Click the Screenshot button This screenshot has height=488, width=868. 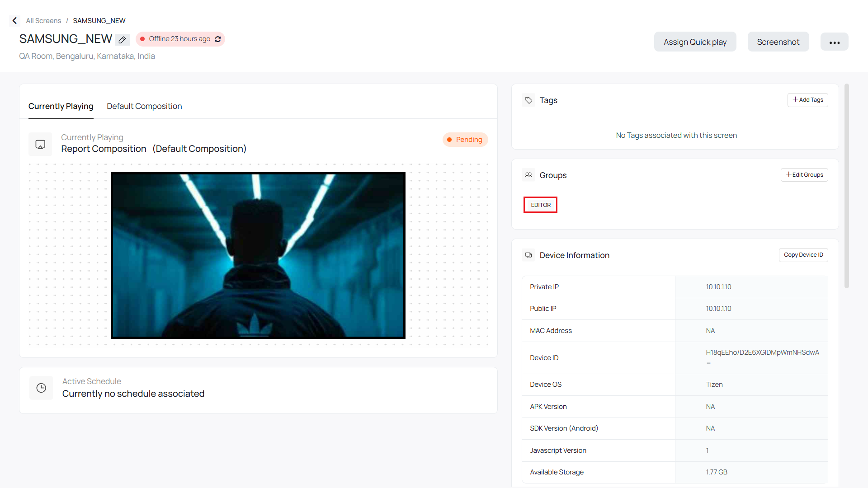pos(778,42)
